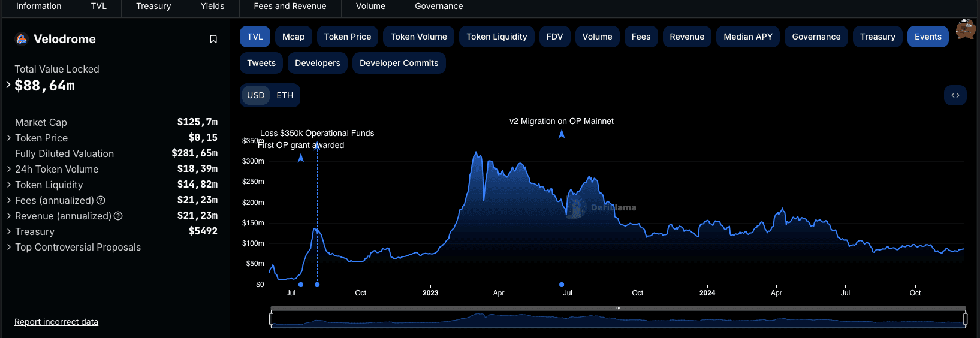Toggle the Treasury chart series
980x338 pixels.
pos(878,37)
